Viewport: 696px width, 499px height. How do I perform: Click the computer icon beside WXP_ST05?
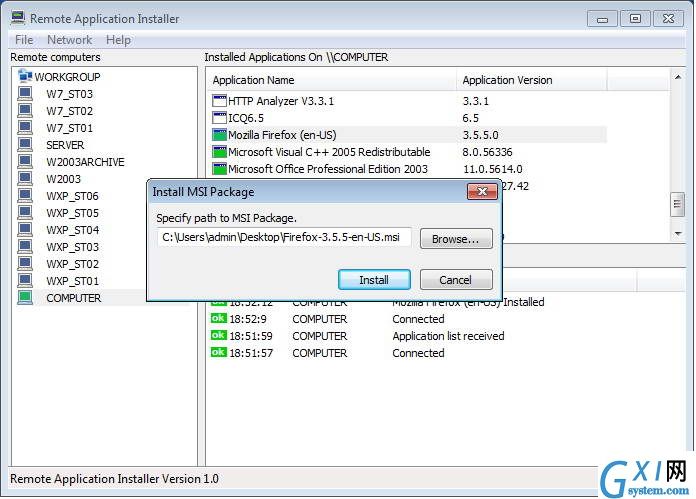[25, 213]
